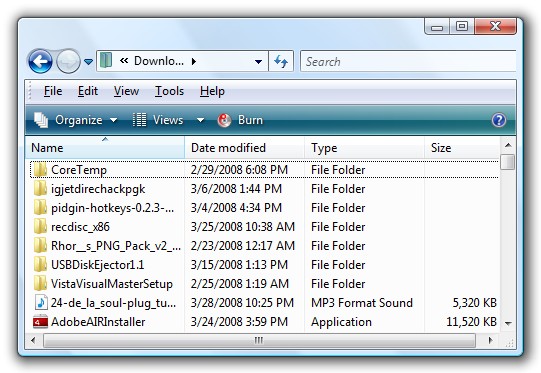The width and height of the screenshot is (541, 373).
Task: Open the Organize dropdown
Action: click(x=76, y=120)
